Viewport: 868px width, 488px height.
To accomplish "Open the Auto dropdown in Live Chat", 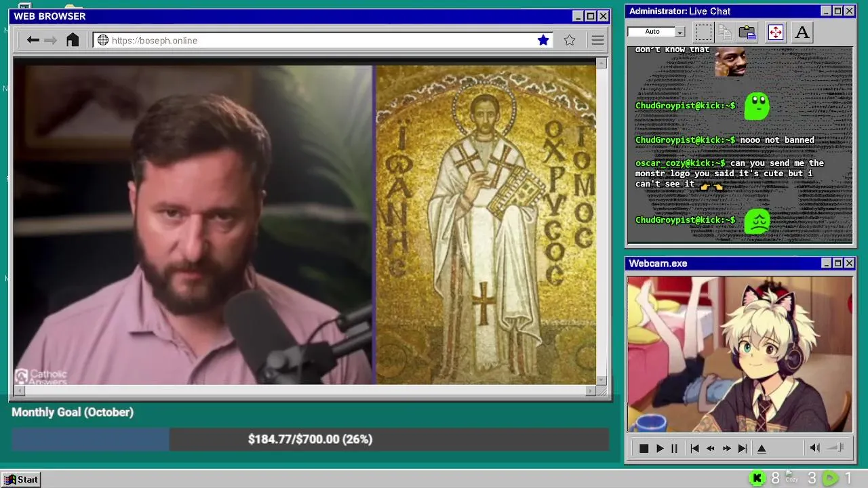I will coord(680,32).
